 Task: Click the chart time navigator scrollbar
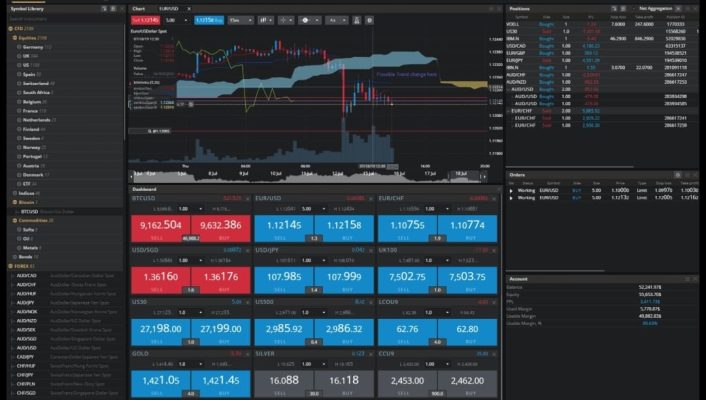coord(308,176)
